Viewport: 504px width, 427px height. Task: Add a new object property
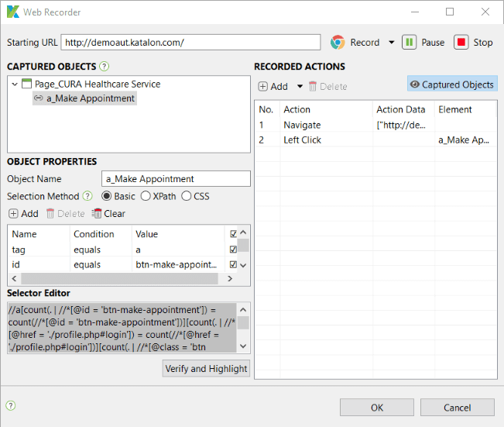[x=23, y=214]
